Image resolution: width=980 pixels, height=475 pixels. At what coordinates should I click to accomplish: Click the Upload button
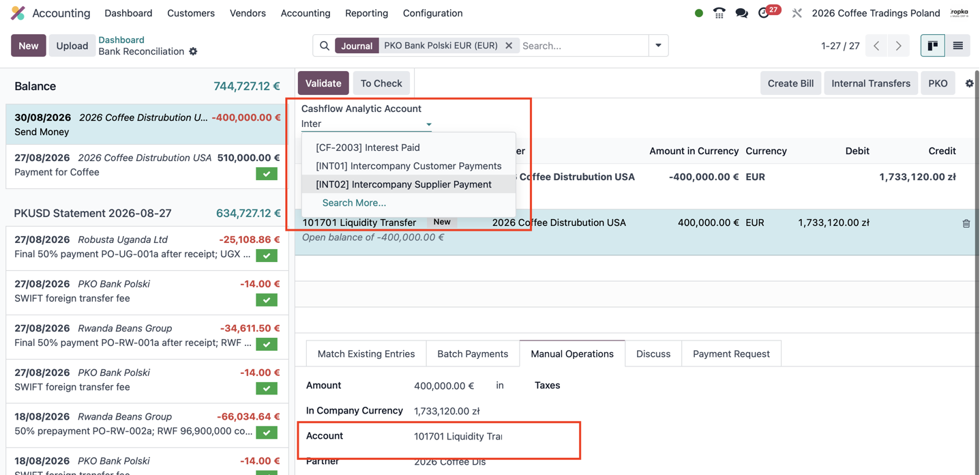(x=72, y=46)
